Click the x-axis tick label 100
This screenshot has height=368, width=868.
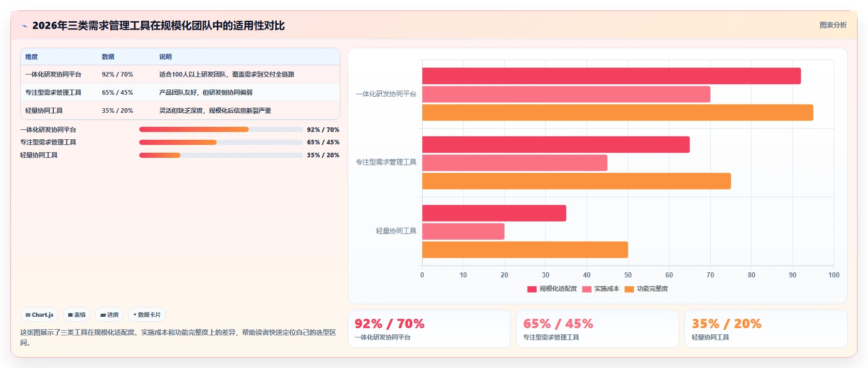point(834,275)
